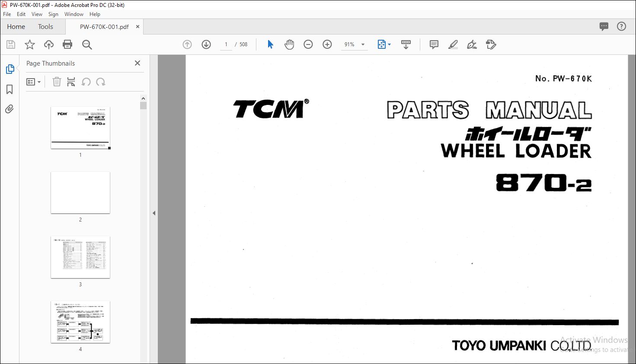The width and height of the screenshot is (636, 364).
Task: Open the Window menu
Action: (x=74, y=14)
